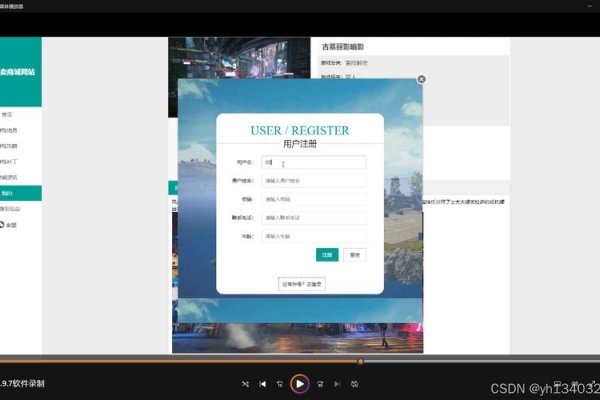Screen dimensions: 600x400
Task: Click the 用户姓名 name input field
Action: pos(313,181)
